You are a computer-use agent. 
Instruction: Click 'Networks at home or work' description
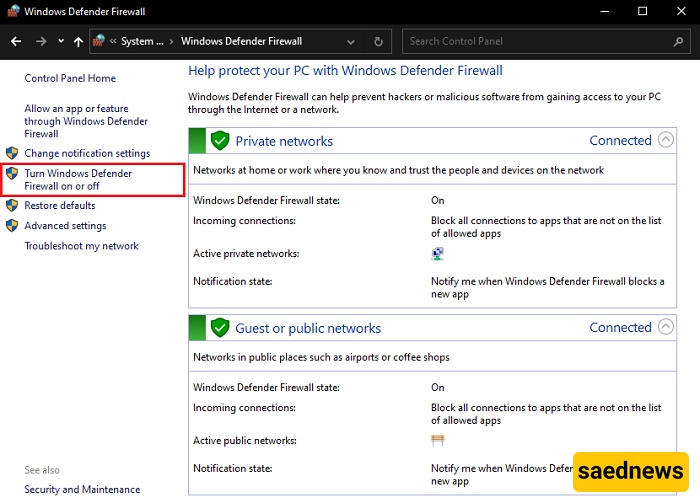[x=398, y=170]
